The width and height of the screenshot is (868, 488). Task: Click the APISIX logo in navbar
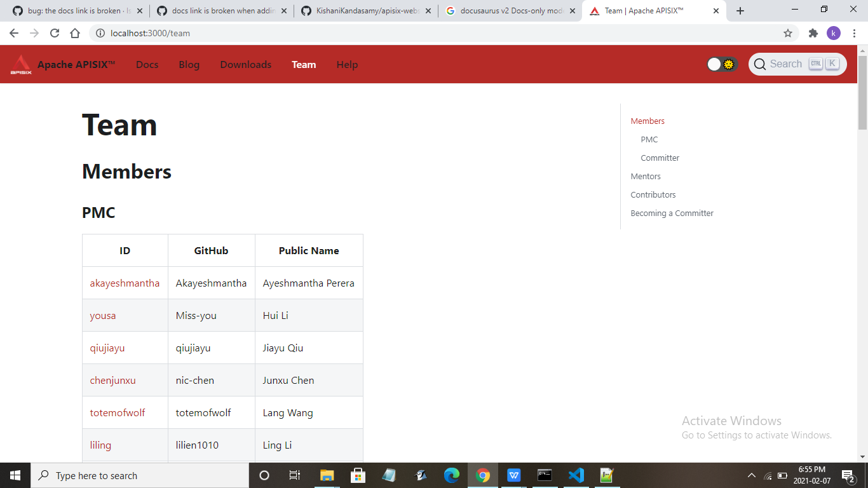pos(21,64)
